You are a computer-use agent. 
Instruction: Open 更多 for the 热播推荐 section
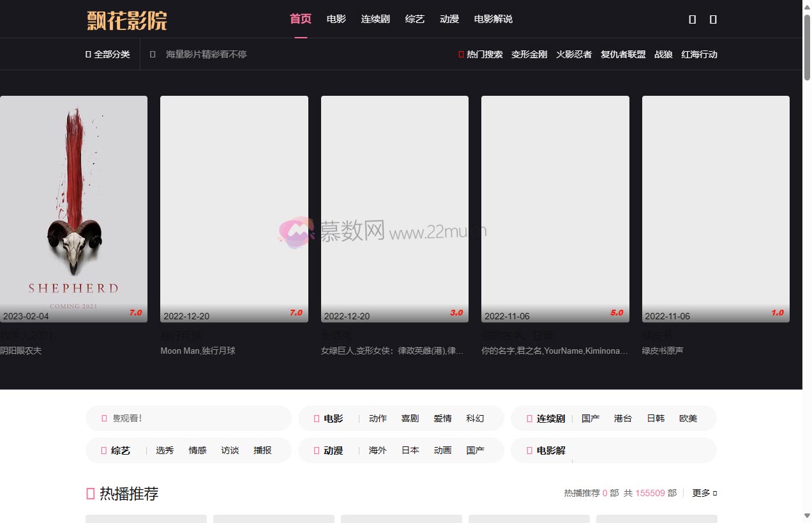(704, 493)
